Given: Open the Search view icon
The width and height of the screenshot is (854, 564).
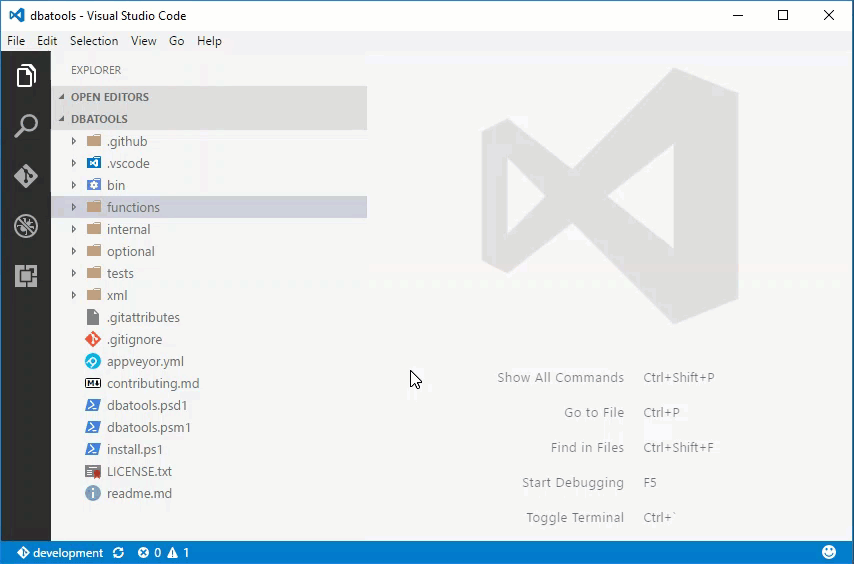Looking at the screenshot, I should pos(26,126).
